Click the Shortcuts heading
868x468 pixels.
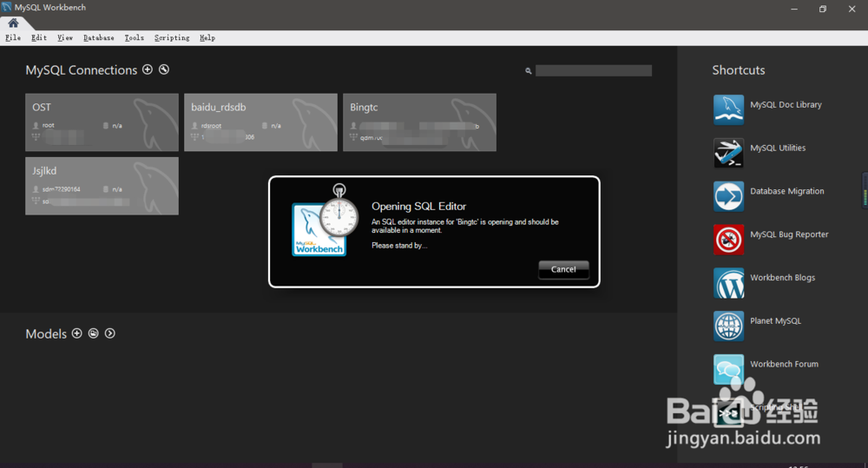pyautogui.click(x=739, y=70)
